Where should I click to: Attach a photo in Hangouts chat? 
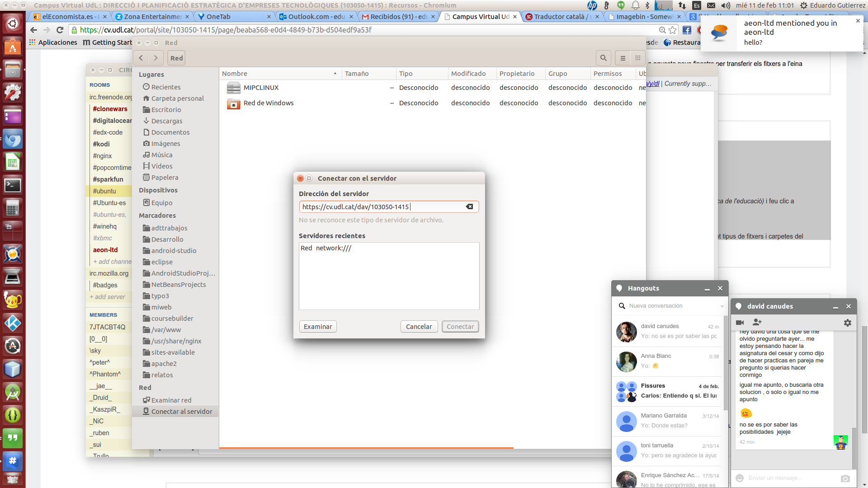pos(845,478)
